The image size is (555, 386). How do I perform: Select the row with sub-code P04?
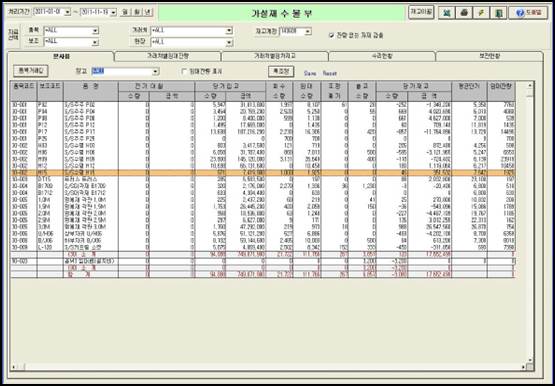263,112
